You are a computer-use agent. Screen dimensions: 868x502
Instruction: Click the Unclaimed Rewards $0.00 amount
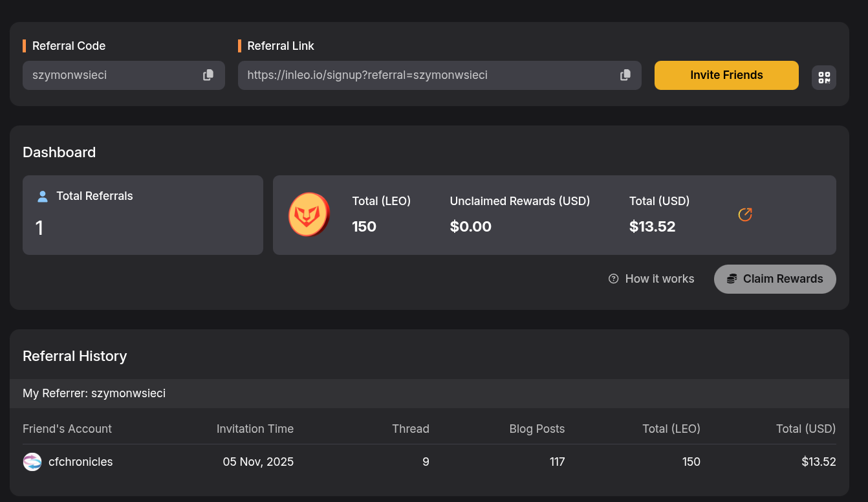point(470,226)
